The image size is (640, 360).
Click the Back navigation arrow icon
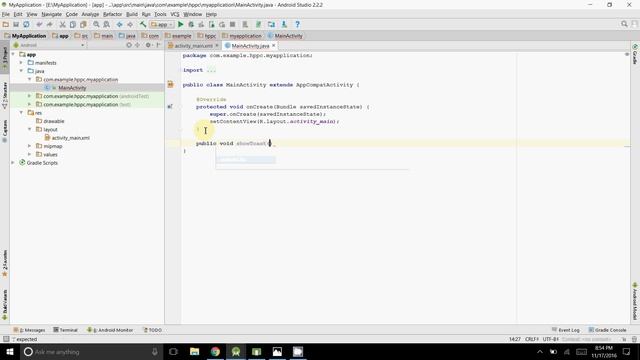pos(120,24)
